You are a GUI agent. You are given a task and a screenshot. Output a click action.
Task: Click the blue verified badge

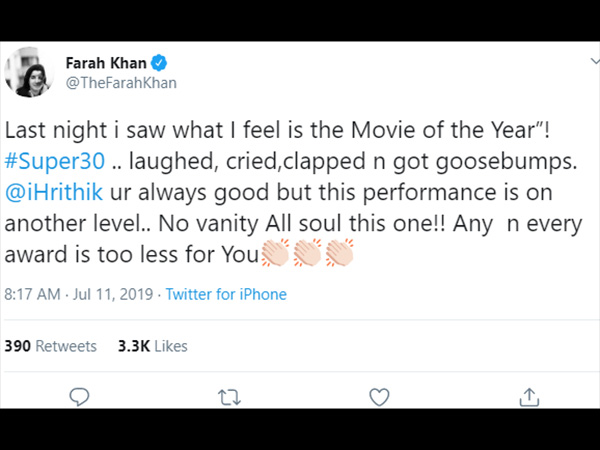click(159, 63)
